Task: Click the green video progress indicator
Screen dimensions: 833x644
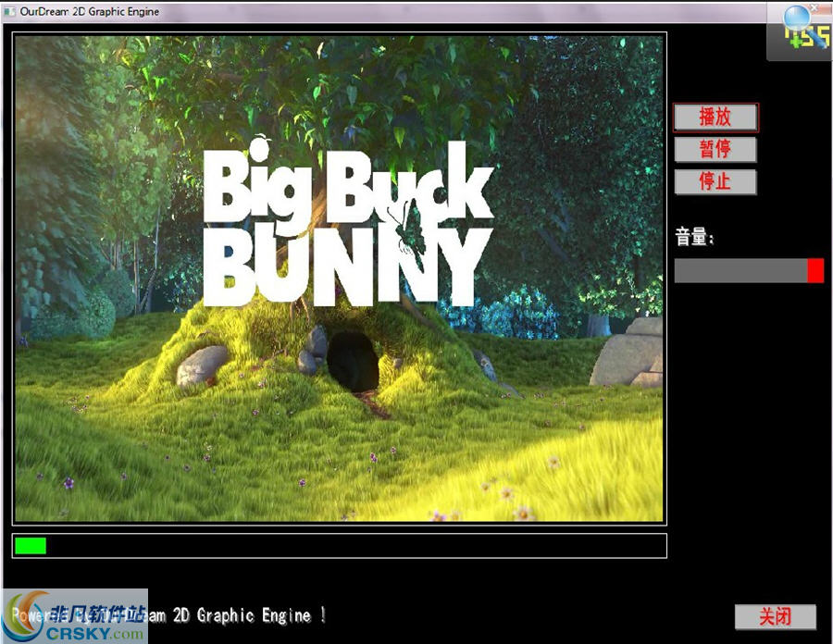Action: [31, 546]
